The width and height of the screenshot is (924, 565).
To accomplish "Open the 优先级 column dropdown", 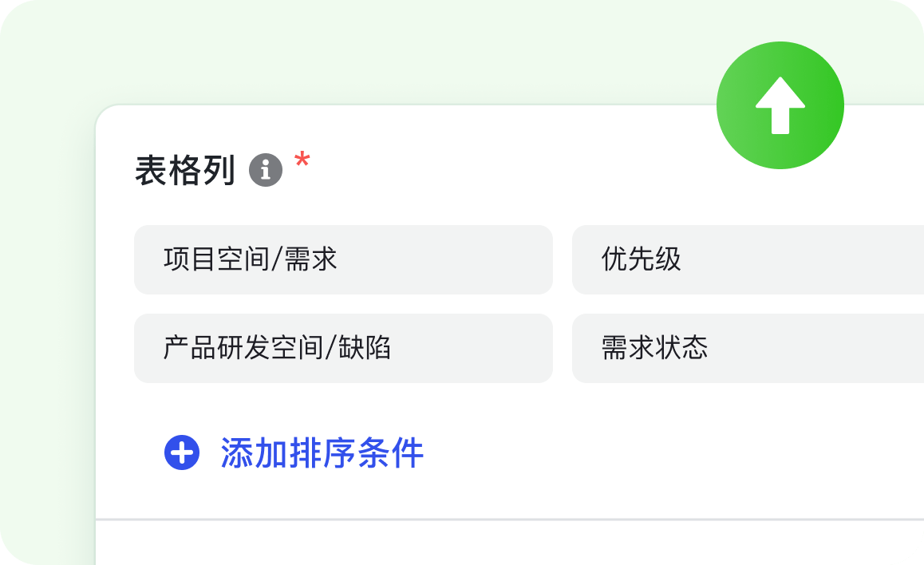I will (x=747, y=259).
